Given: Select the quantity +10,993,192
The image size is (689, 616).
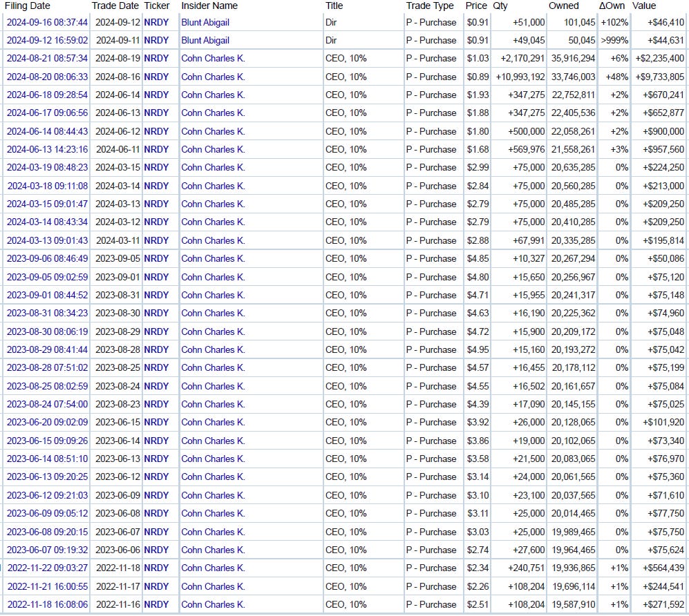Looking at the screenshot, I should 520,77.
